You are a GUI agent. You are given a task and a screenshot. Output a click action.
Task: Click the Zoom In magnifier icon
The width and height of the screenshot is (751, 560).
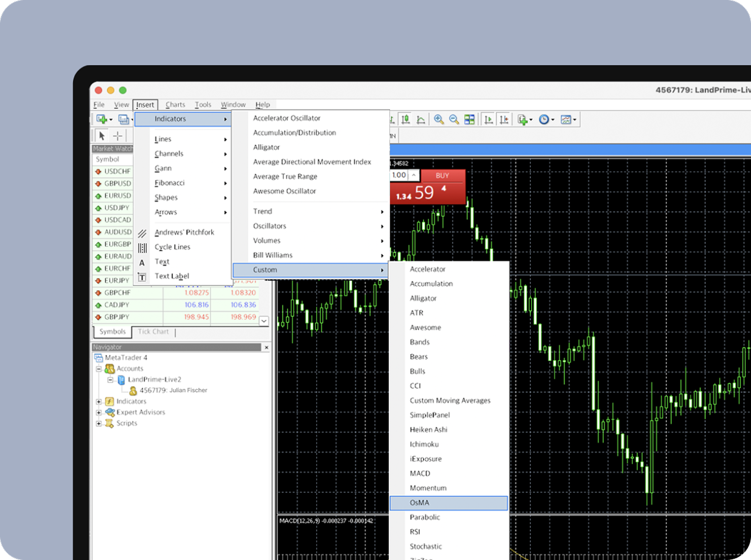click(439, 119)
